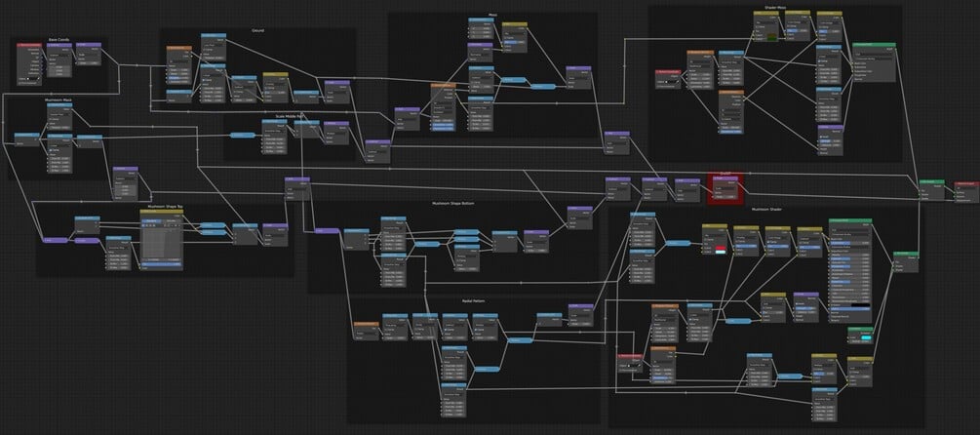Select the "Moss" frame label

[x=492, y=15]
